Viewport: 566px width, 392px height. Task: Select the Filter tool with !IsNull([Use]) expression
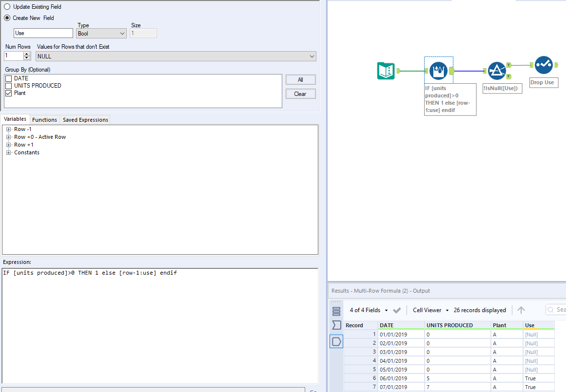[497, 70]
